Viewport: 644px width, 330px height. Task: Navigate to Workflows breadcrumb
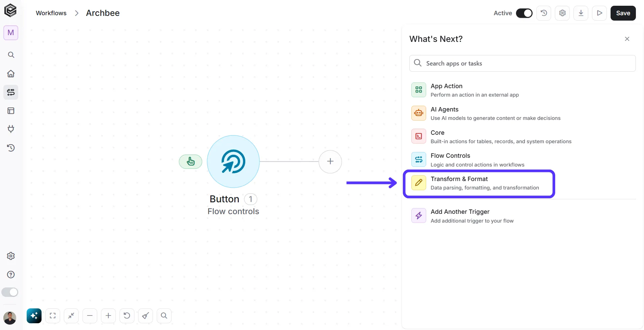click(x=51, y=13)
